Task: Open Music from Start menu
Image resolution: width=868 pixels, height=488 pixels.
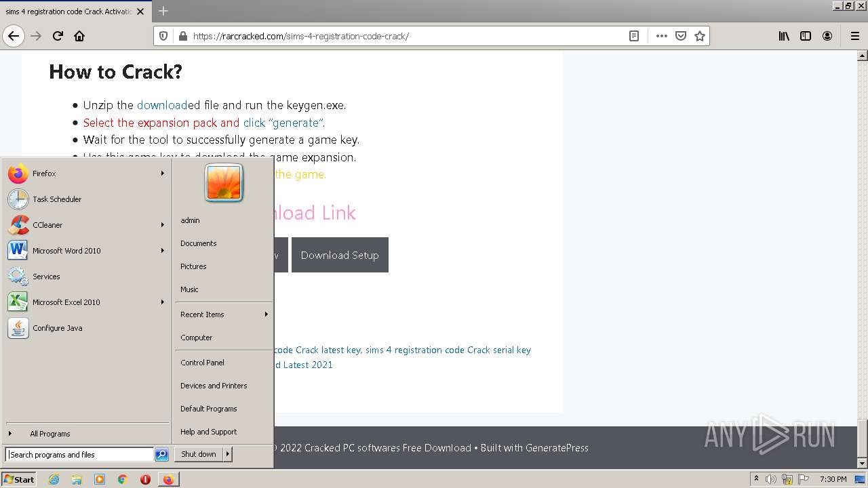Action: coord(224,289)
